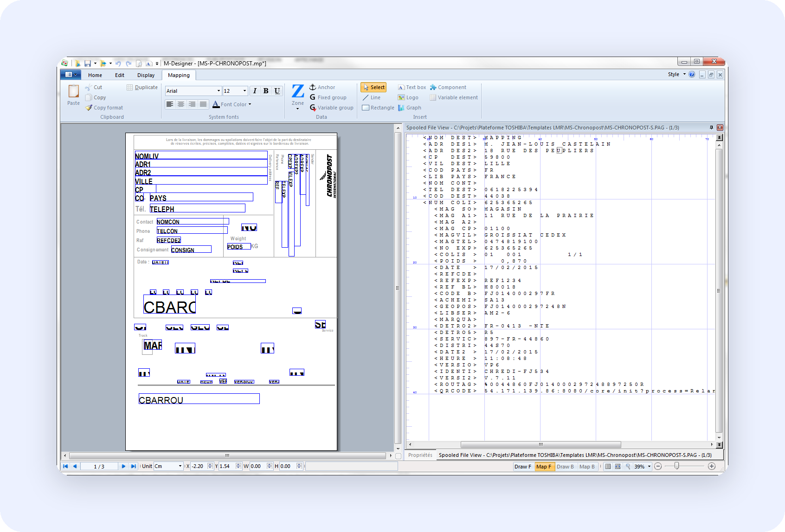The image size is (785, 532).
Task: Open the font size 12 dropdown
Action: point(245,91)
